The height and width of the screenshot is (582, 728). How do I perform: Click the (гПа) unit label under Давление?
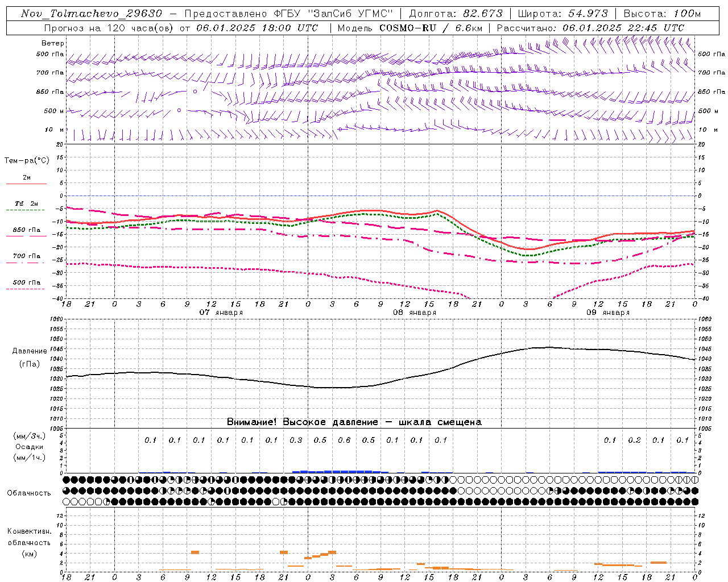[x=30, y=364]
